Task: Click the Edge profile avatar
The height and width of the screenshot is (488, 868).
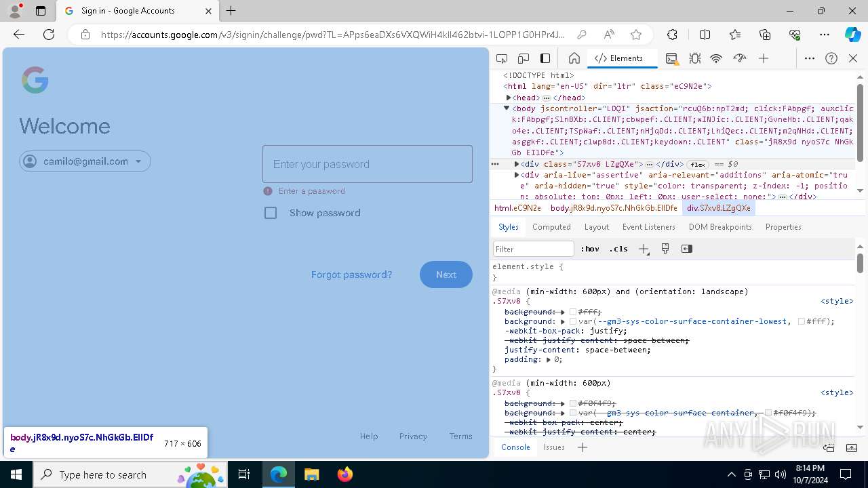Action: click(x=15, y=11)
